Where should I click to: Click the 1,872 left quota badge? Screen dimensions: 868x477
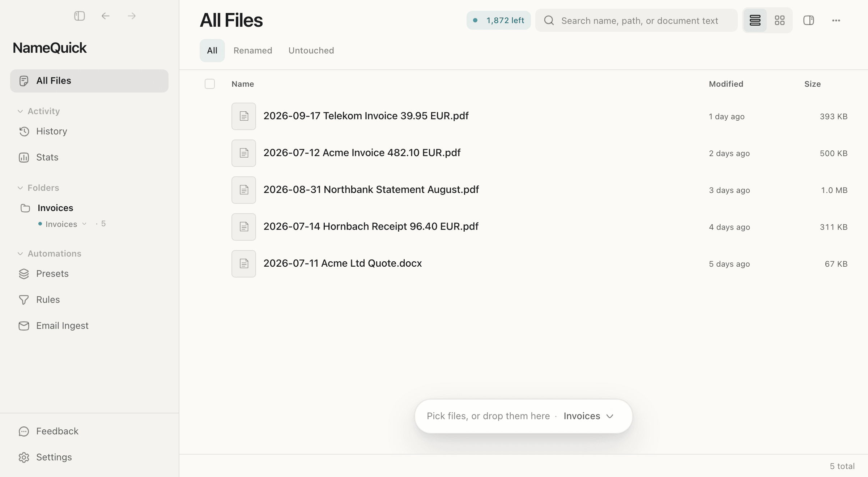(x=498, y=20)
